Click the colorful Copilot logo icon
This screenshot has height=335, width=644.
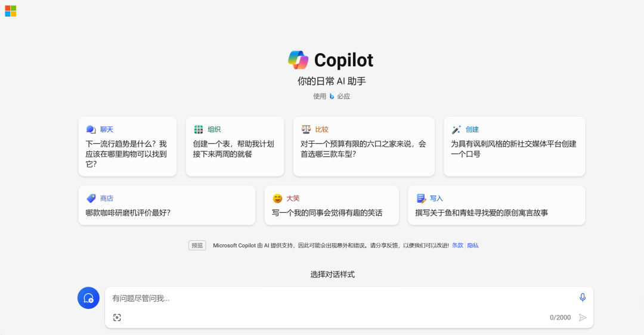(298, 60)
